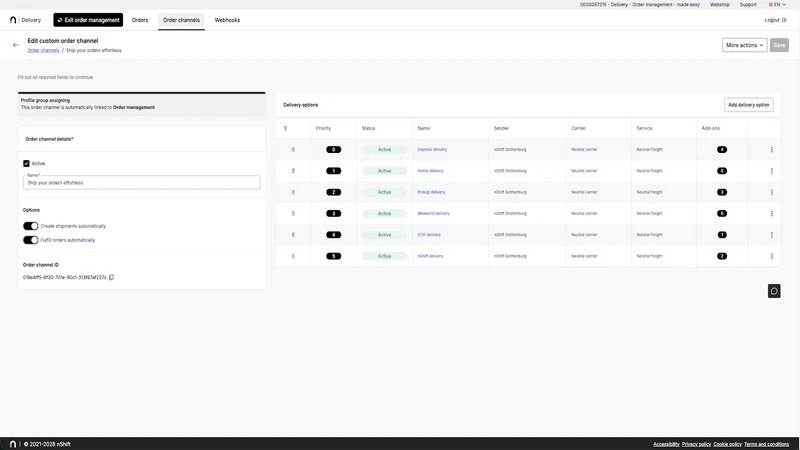Open the Home delivery link
Image resolution: width=800 pixels, height=450 pixels.
click(431, 171)
